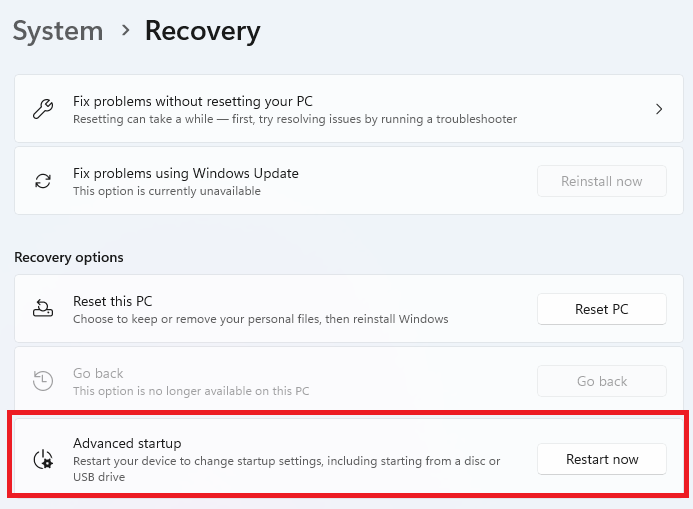This screenshot has height=509, width=693.
Task: Click the Recovery page title
Action: click(203, 31)
